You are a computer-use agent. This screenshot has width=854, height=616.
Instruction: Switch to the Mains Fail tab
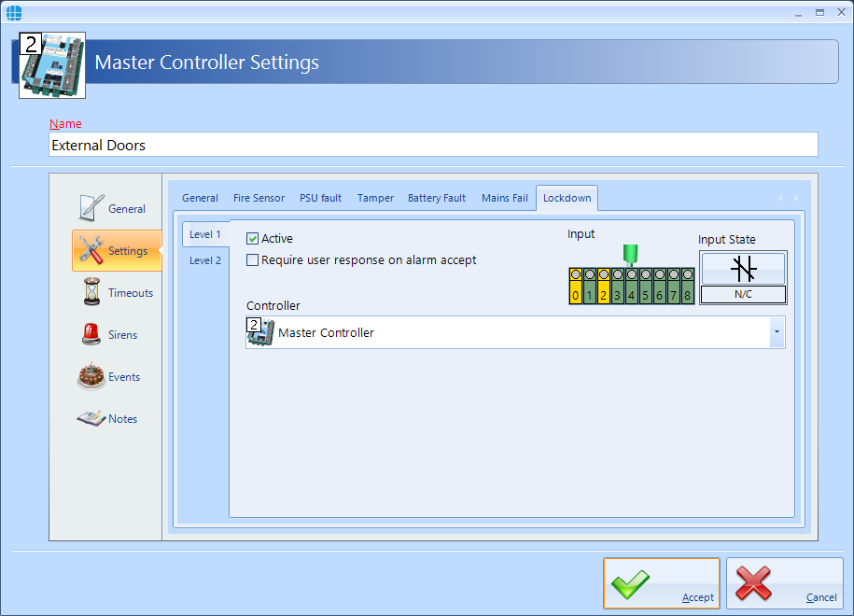[x=504, y=198]
